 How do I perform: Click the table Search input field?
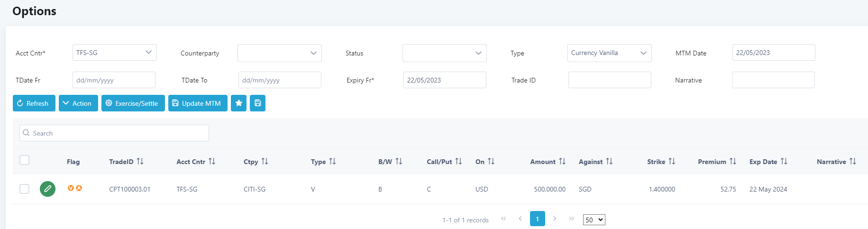(114, 133)
